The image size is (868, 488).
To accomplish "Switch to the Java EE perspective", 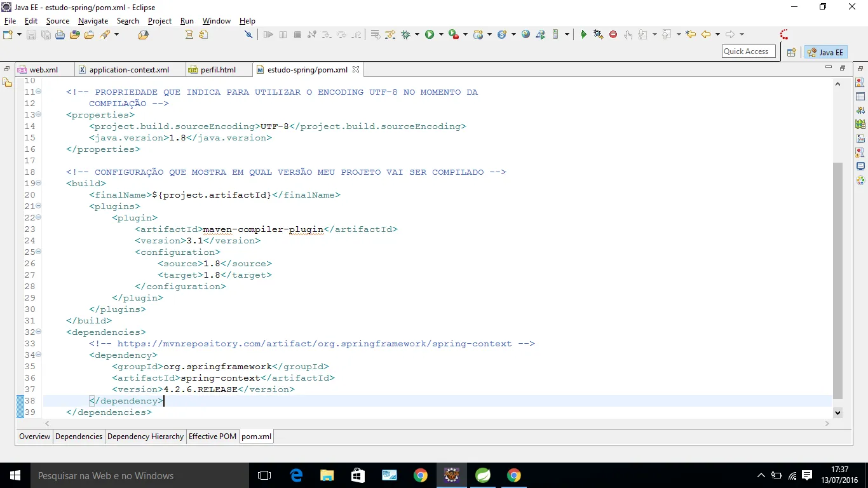I will tap(825, 53).
